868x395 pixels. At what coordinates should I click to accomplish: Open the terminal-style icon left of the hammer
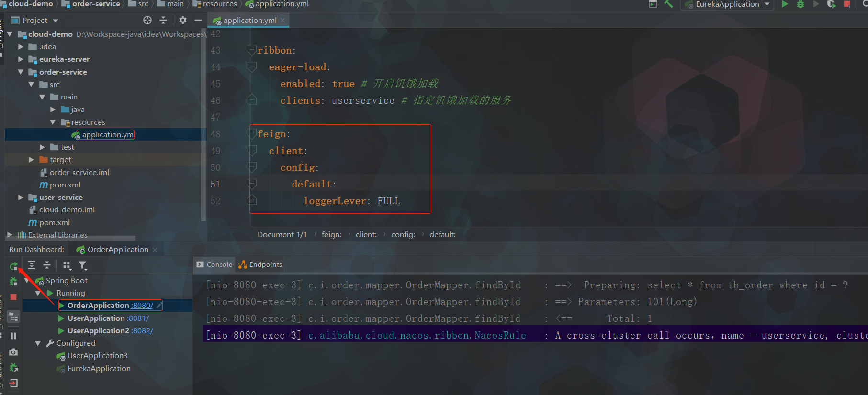tap(653, 4)
